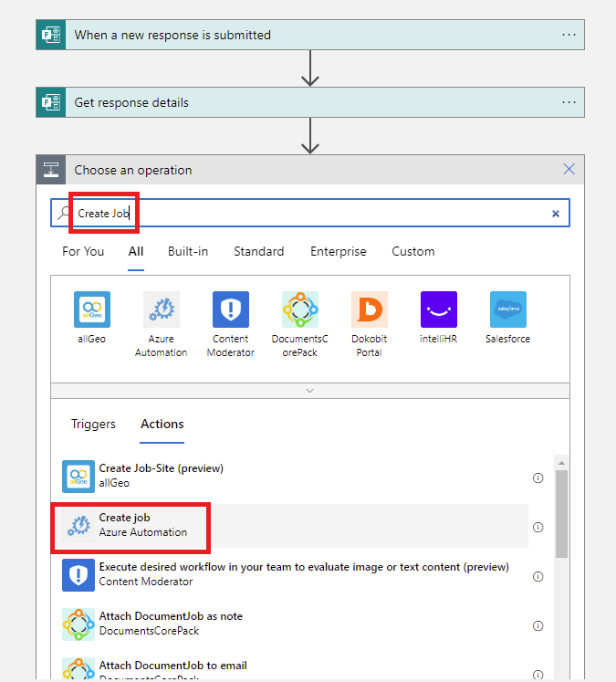Select the intelliHR connector
The width and height of the screenshot is (616, 682).
(439, 310)
